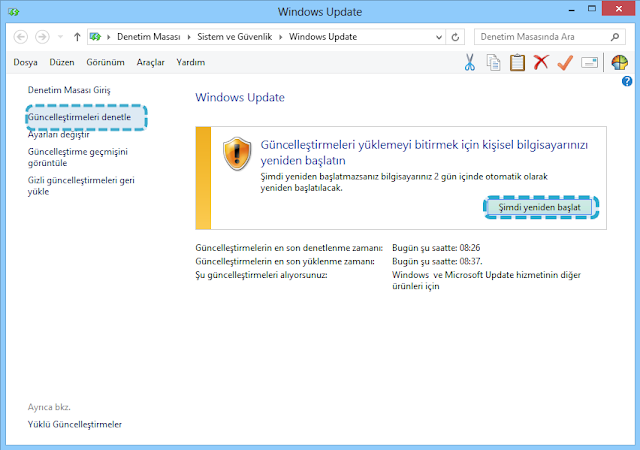
Task: Expand chevron after Sistem ve Güvenlik breadcrumb
Action: pyautogui.click(x=281, y=37)
